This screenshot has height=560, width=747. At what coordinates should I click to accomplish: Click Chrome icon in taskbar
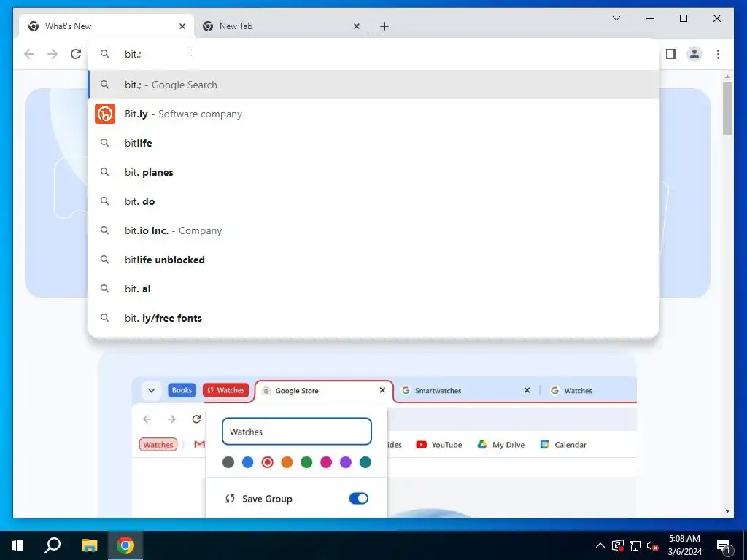(x=125, y=545)
